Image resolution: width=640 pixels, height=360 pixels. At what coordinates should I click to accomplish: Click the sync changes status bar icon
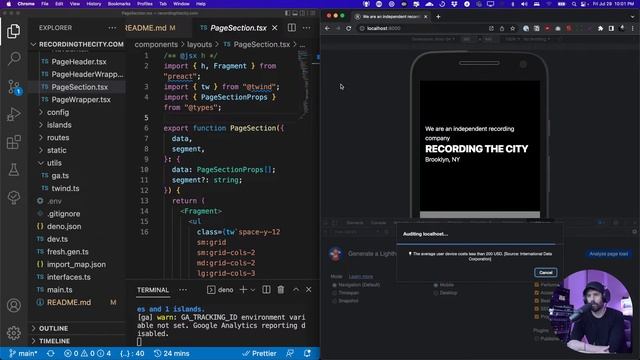51,353
